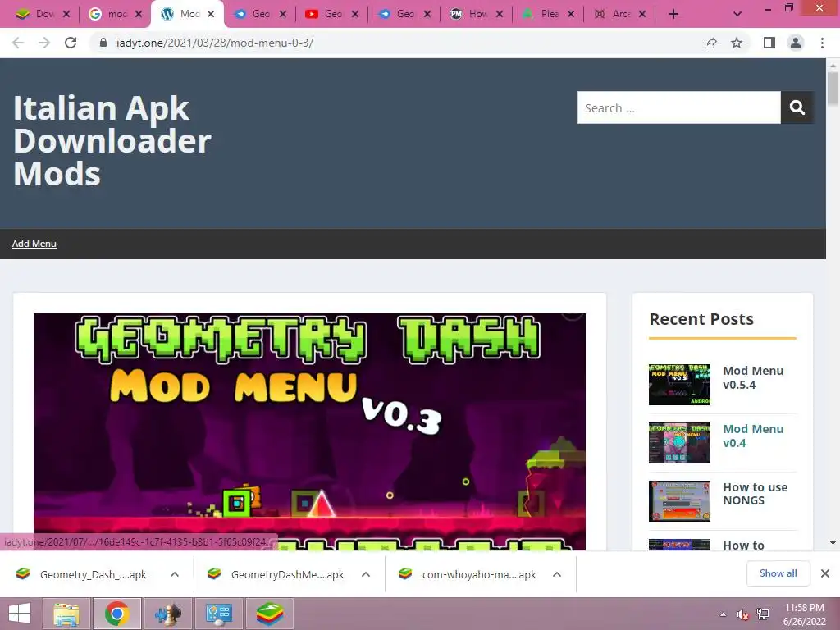Open Chrome side panel icon
Viewport: 840px width, 630px height.
tap(769, 43)
